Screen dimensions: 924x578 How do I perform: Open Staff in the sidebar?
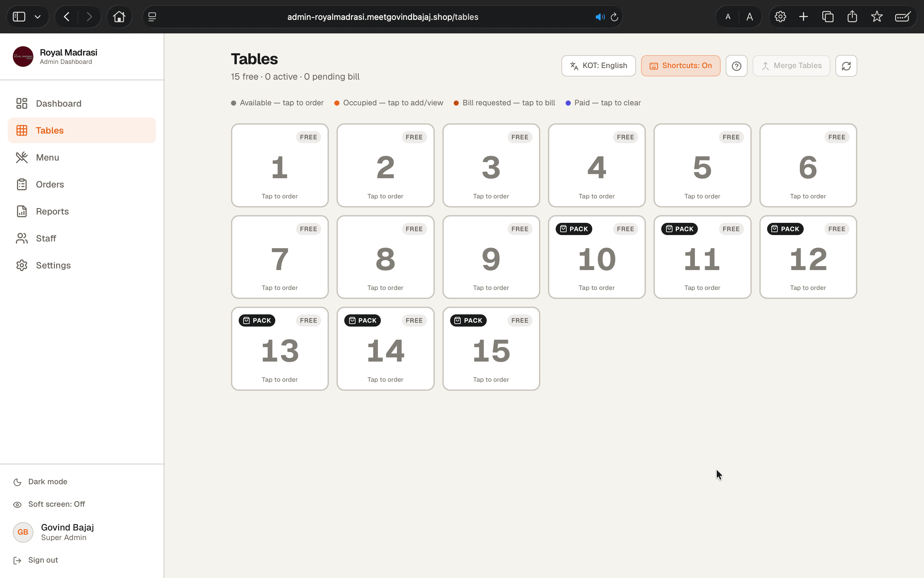82,238
